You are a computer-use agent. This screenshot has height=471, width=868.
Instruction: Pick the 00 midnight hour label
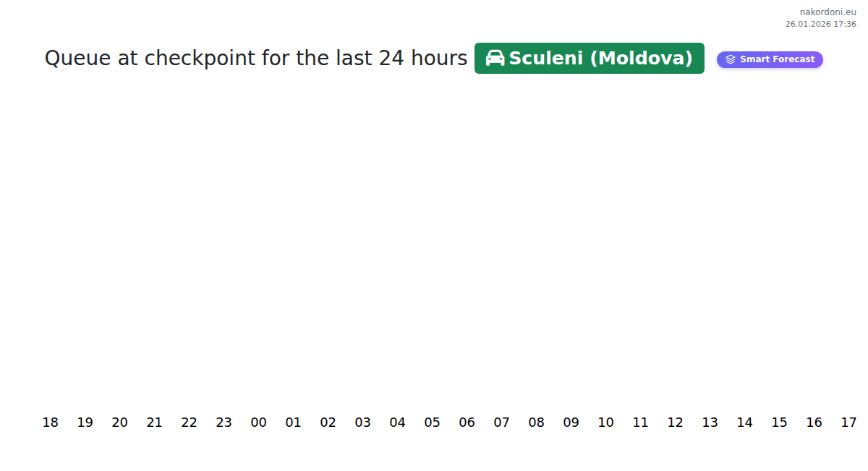(x=259, y=423)
